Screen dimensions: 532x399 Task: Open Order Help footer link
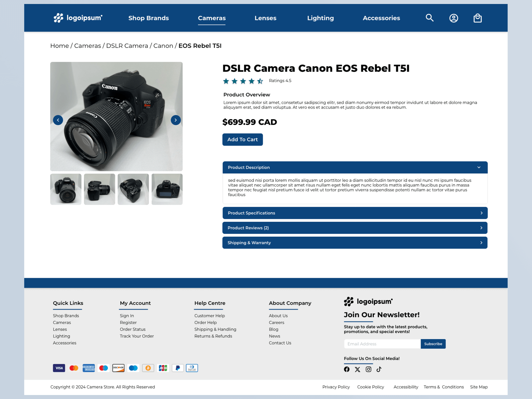coord(205,323)
